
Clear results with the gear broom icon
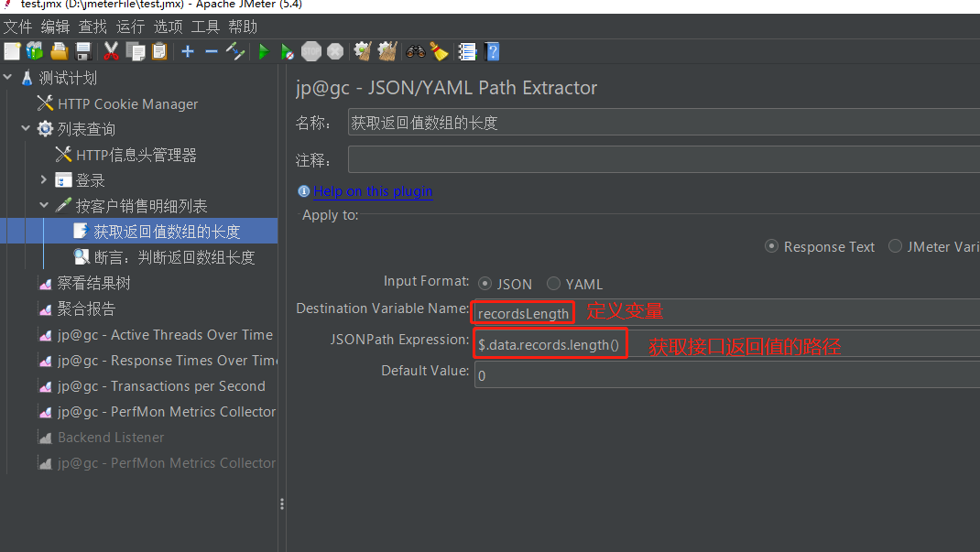point(363,51)
